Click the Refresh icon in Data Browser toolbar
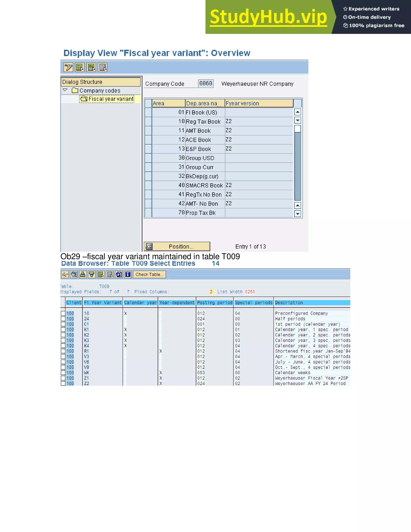 tap(119, 274)
